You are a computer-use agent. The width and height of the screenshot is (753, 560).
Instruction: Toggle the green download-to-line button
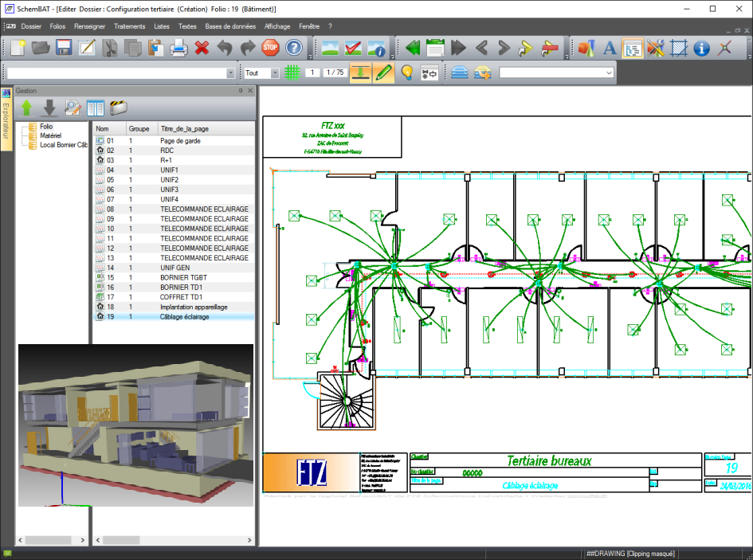click(360, 72)
